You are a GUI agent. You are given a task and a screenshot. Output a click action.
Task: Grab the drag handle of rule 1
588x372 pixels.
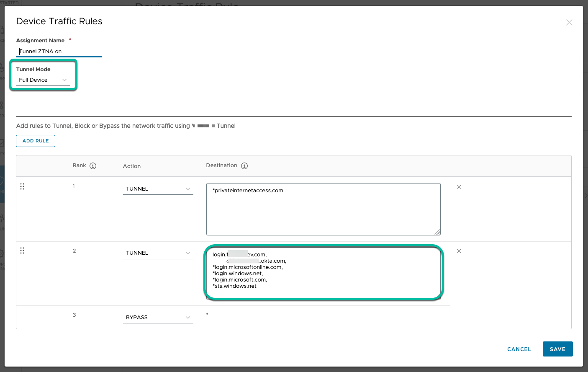point(22,186)
